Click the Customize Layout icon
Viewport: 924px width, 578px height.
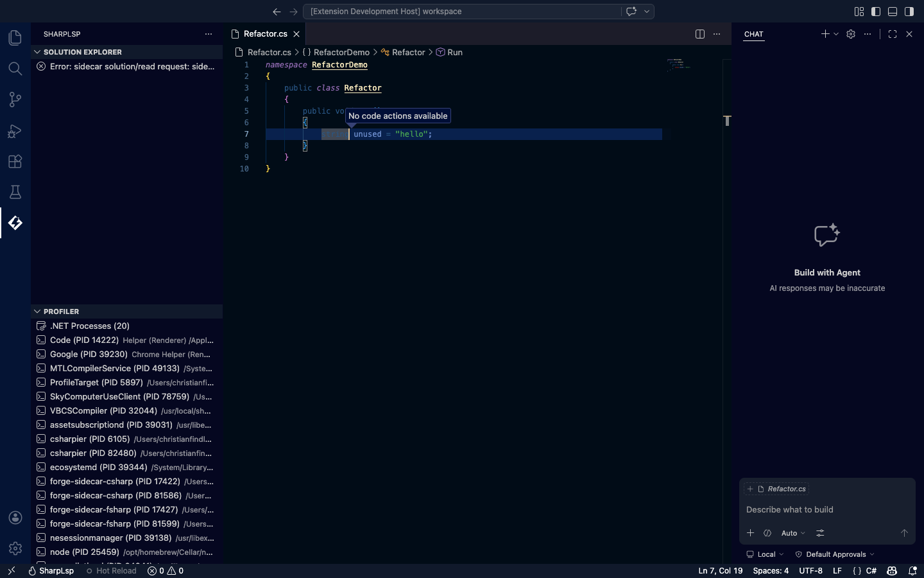pos(859,12)
